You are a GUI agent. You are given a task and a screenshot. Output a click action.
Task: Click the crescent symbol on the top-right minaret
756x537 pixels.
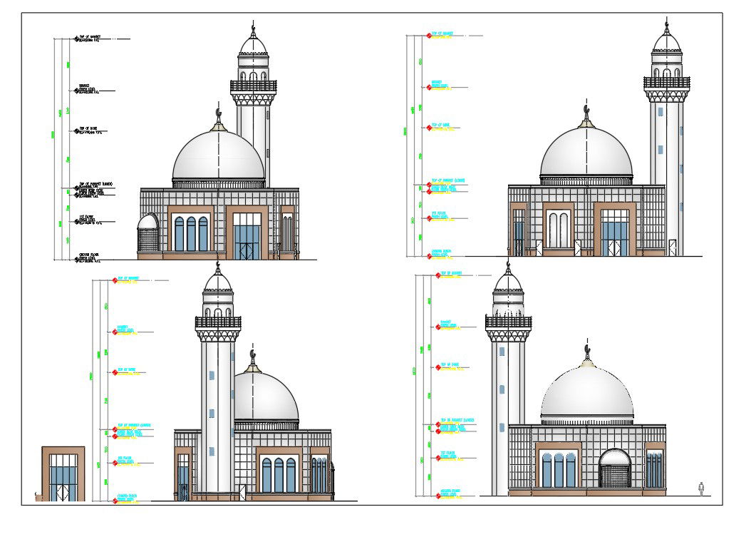[666, 25]
